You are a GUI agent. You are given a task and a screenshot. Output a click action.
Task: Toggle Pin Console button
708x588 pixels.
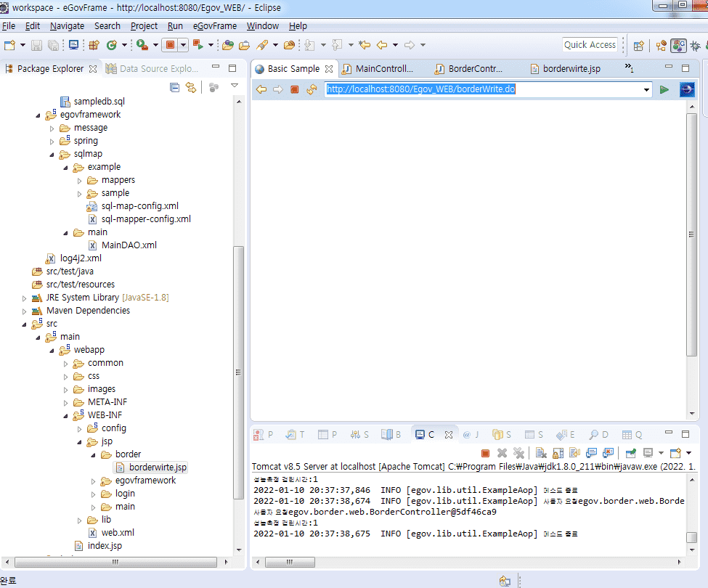click(x=630, y=453)
